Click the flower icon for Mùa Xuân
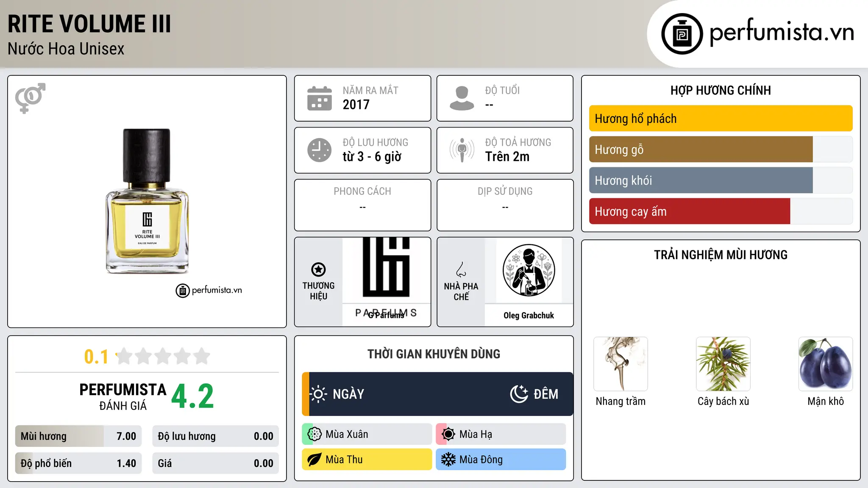Viewport: 868px width, 488px height. [314, 434]
